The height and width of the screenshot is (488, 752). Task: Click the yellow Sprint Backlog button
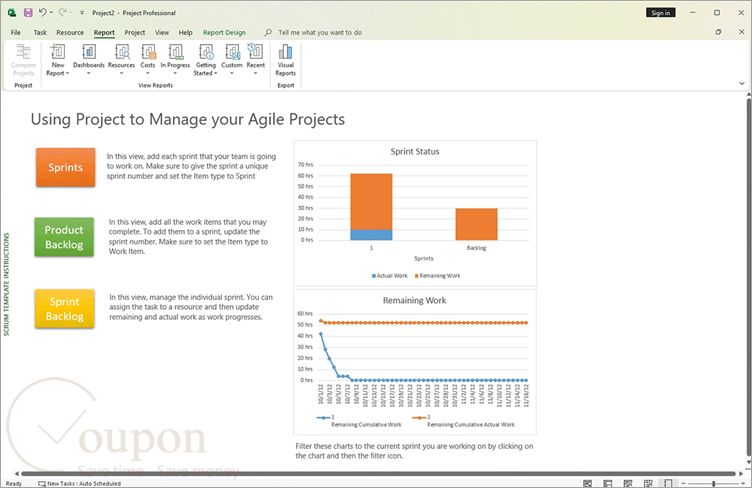64,309
